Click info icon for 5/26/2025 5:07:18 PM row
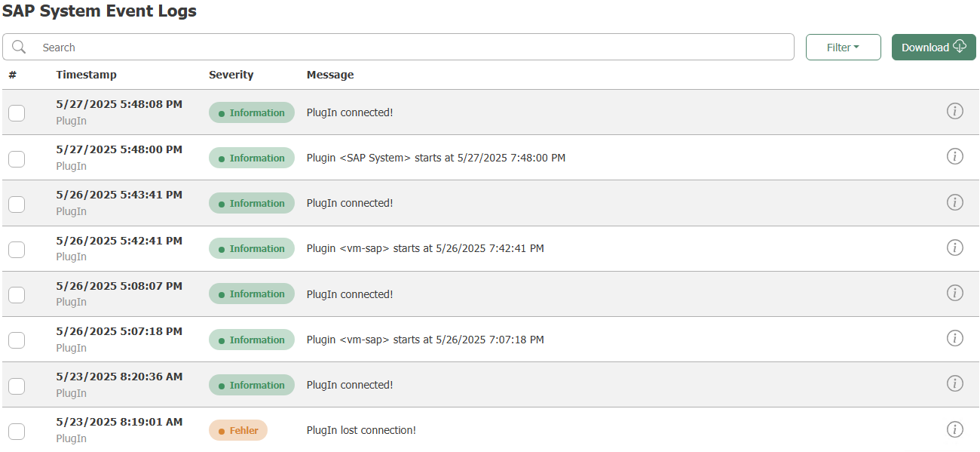This screenshot has height=452, width=980. (x=954, y=338)
